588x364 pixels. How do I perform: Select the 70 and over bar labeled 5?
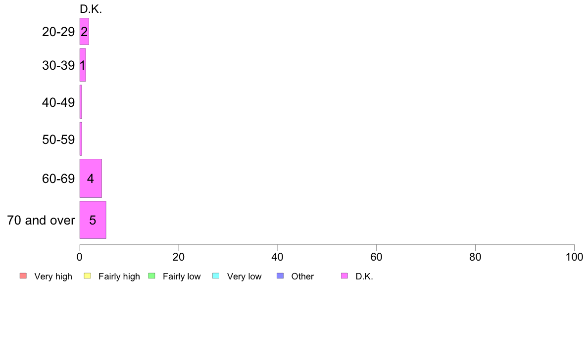point(93,220)
